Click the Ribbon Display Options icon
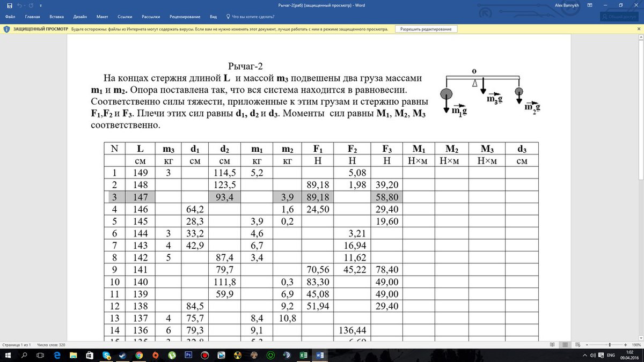This screenshot has width=644, height=362. pos(590,5)
